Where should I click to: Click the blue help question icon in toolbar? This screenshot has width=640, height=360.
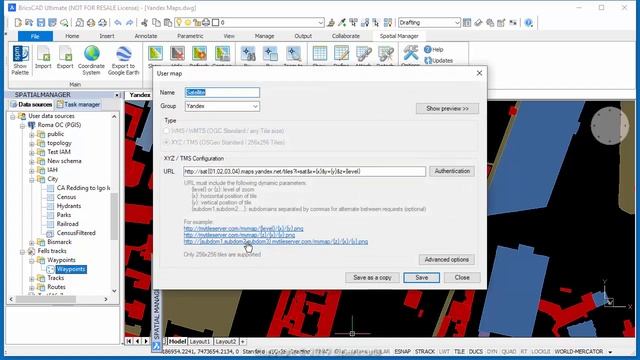[529, 22]
